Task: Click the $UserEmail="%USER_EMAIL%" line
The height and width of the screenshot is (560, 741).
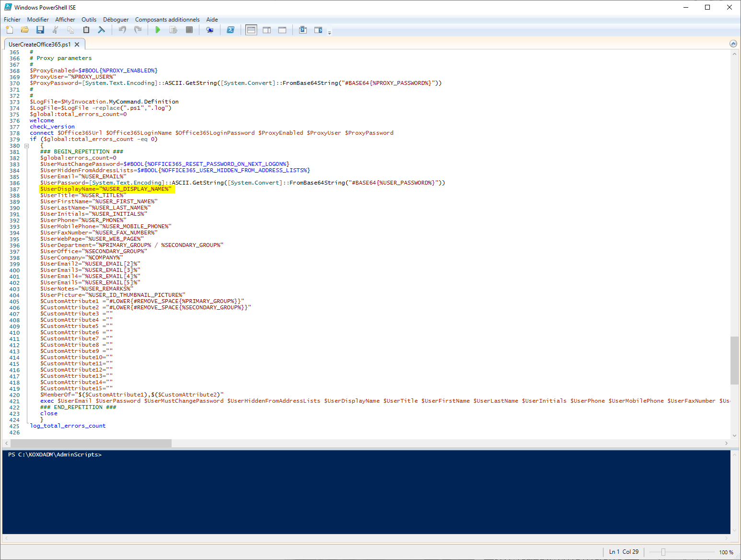Action: click(83, 176)
